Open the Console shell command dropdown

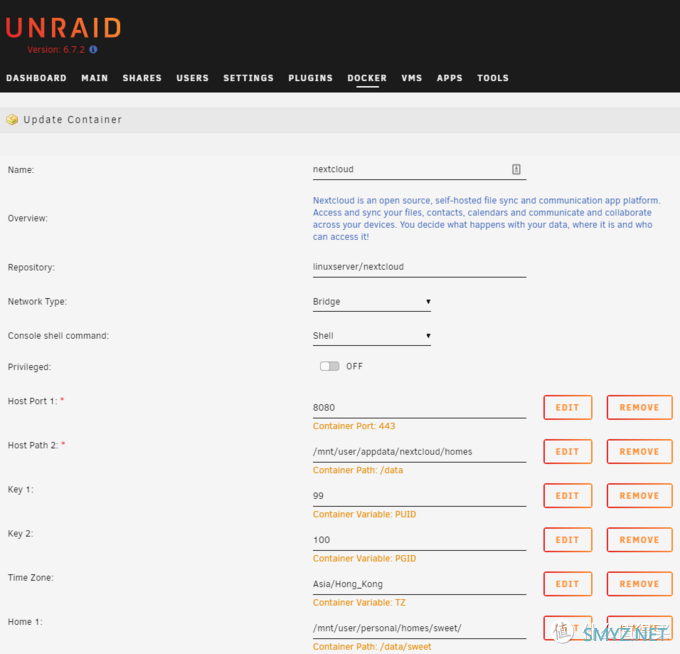(372, 336)
